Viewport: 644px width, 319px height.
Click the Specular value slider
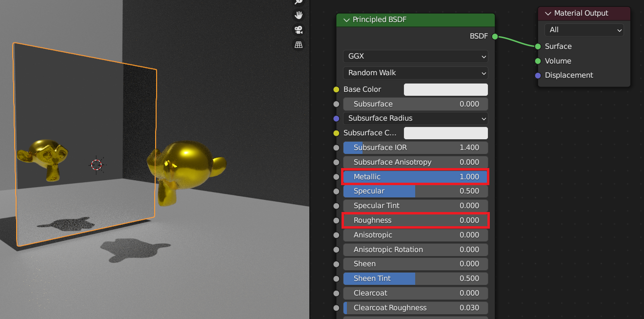(x=415, y=191)
